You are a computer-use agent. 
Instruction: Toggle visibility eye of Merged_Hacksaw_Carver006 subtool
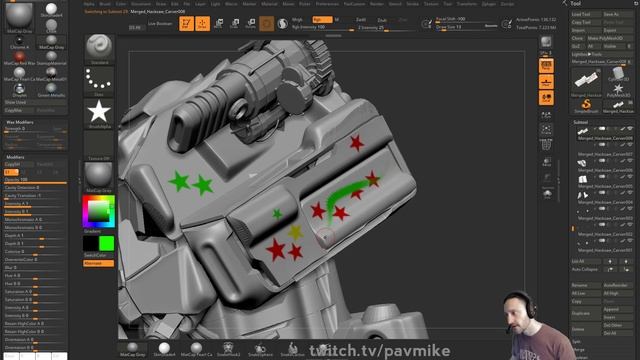[x=630, y=161]
